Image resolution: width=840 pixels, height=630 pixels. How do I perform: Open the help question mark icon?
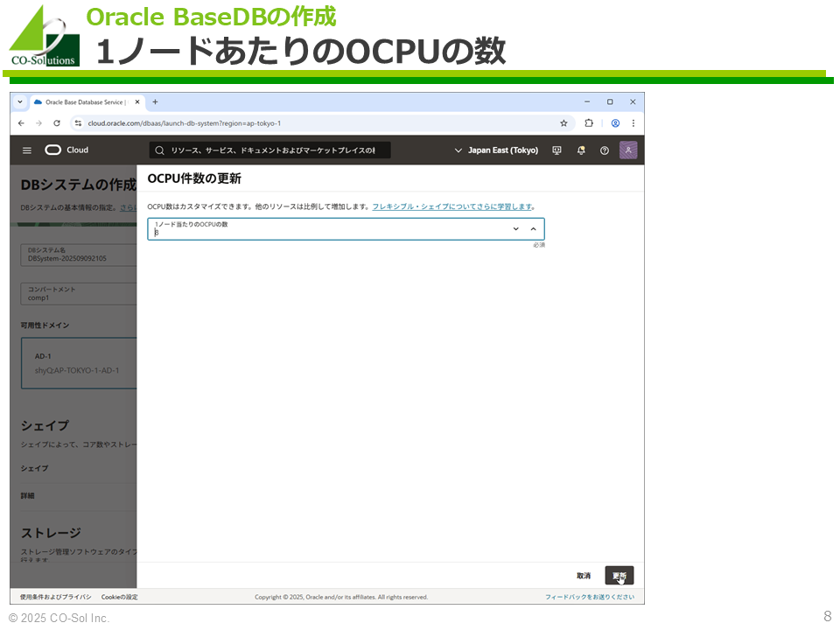(605, 150)
